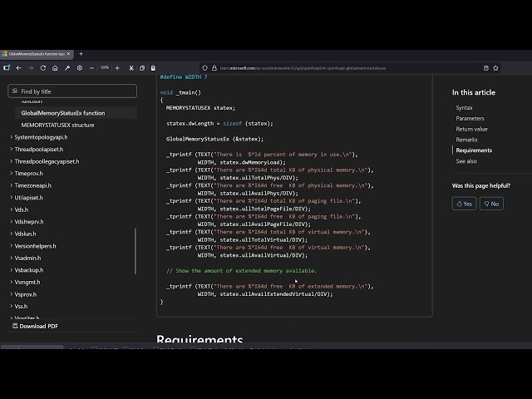532x399 pixels.
Task: Focus the address bar URL
Action: (x=303, y=68)
